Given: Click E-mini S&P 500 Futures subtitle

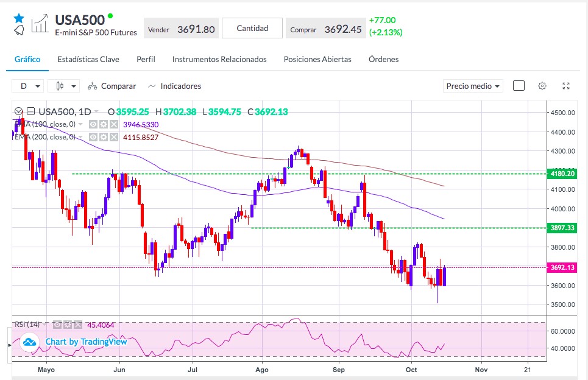Looking at the screenshot, I should click(96, 33).
